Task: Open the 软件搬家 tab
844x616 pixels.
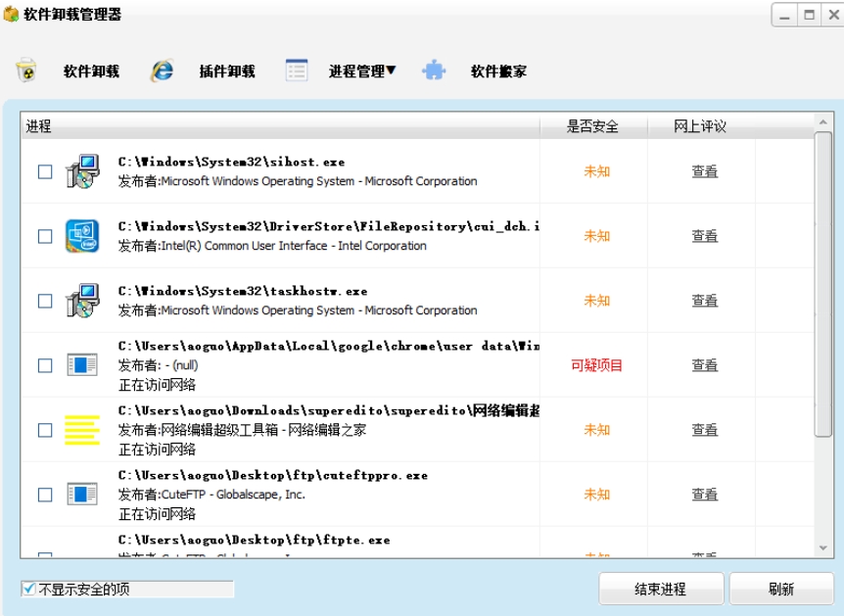Action: [x=499, y=71]
